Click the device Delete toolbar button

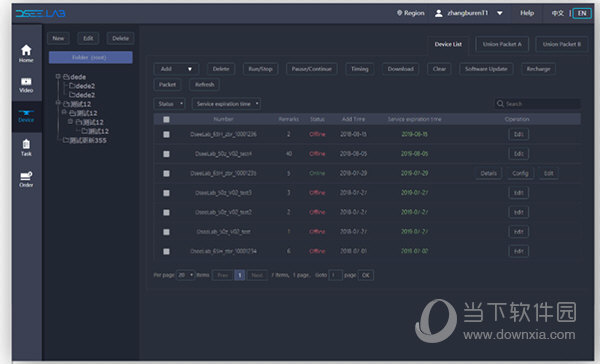pyautogui.click(x=221, y=69)
